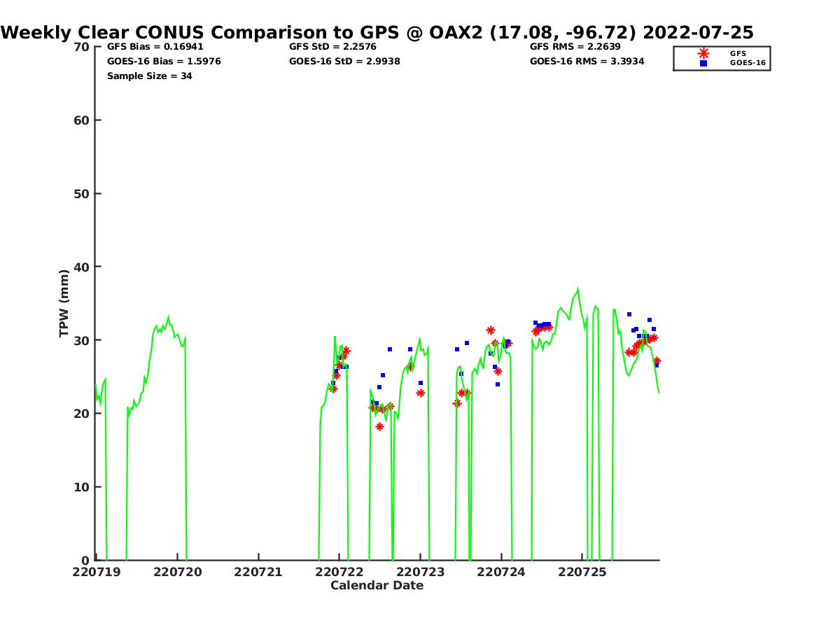Select the GOES-16 RMS = 3.3934 text
840x630 pixels.
(587, 62)
